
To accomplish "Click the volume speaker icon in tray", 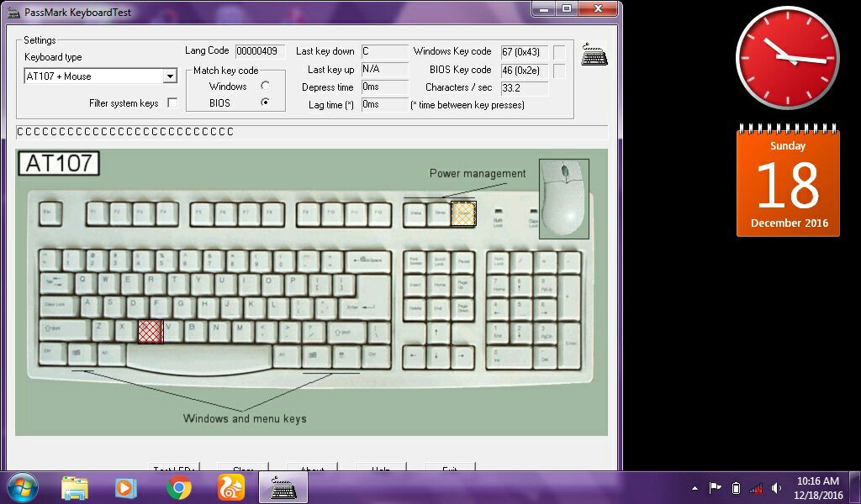I will 776,487.
